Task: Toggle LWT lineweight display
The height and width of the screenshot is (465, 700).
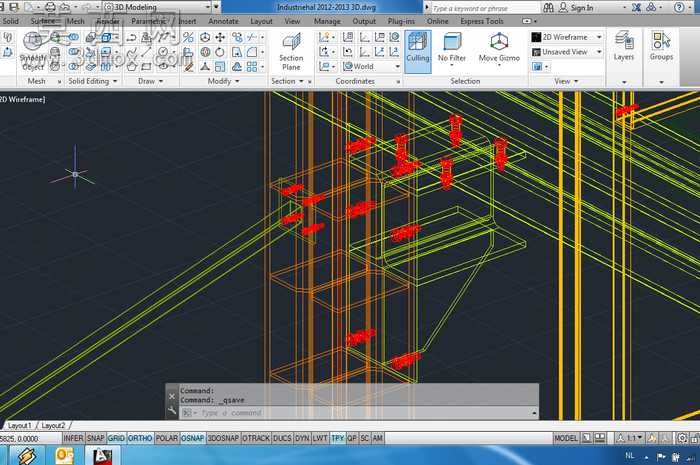Action: [320, 438]
